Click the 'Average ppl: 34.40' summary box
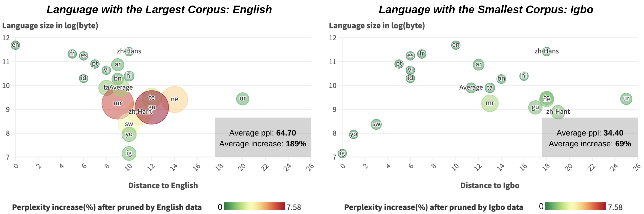 click(590, 137)
